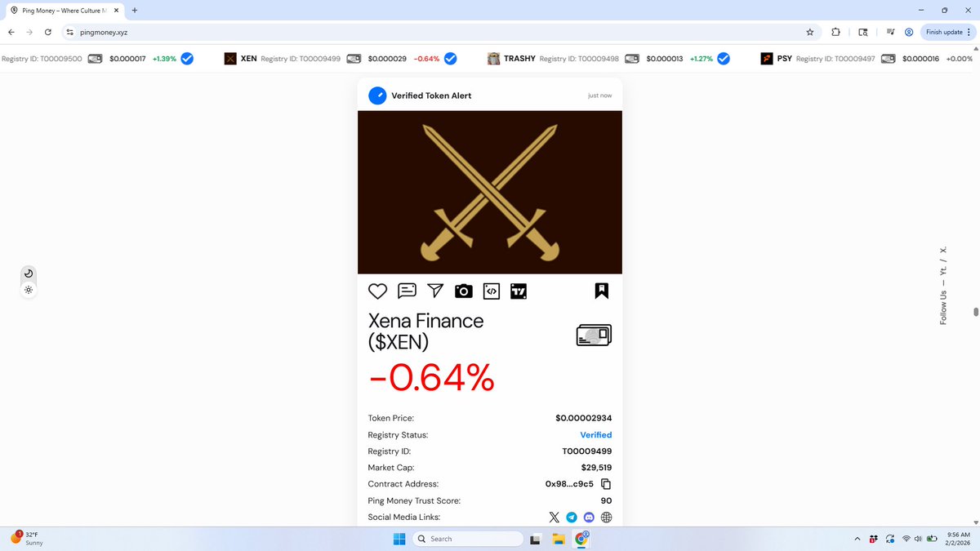This screenshot has width=980, height=551.
Task: Click the X. follow link on right side
Action: coord(943,250)
